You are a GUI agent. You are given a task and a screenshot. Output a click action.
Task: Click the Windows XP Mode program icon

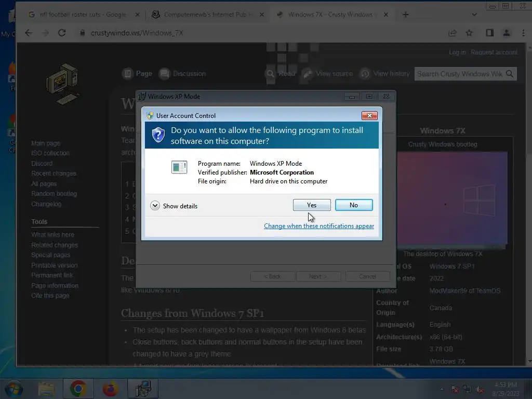(x=179, y=167)
